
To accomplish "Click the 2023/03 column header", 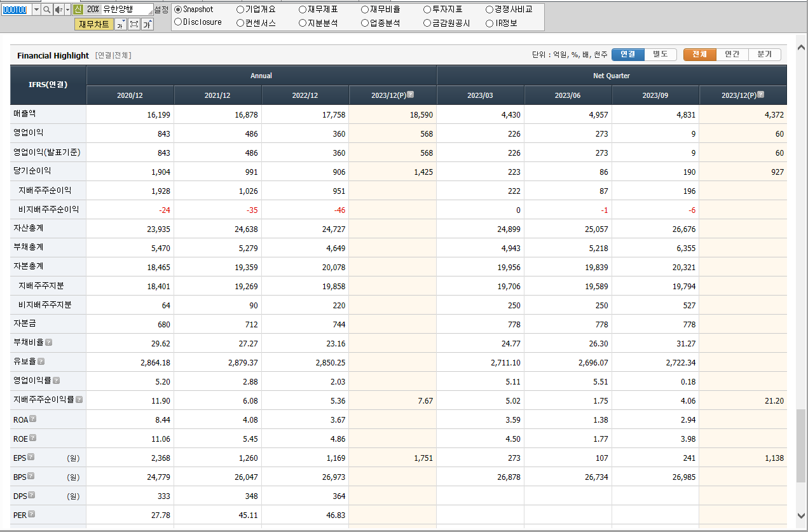I will pos(481,95).
